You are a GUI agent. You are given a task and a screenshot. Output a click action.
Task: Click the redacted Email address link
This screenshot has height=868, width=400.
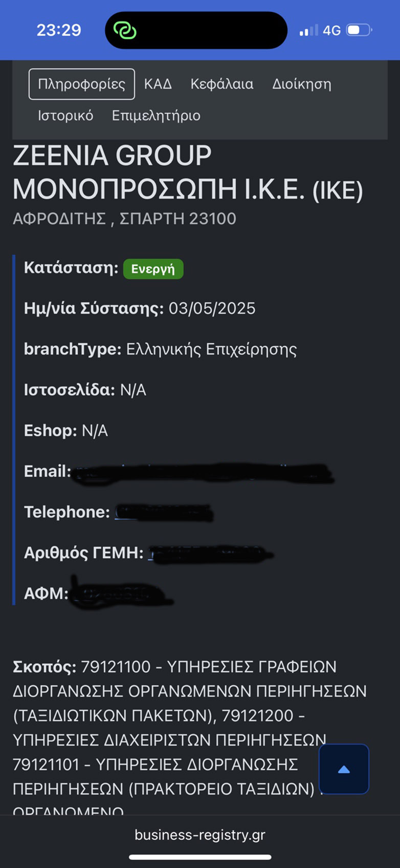[202, 472]
